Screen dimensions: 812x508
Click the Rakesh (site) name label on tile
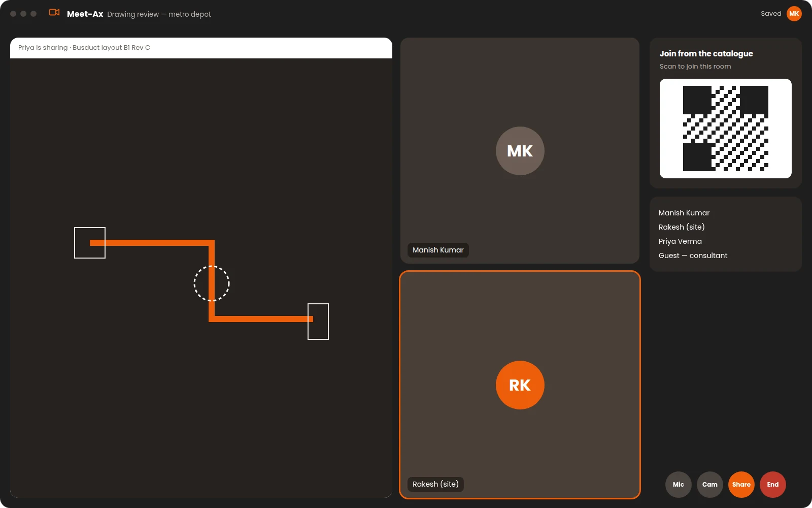point(435,484)
